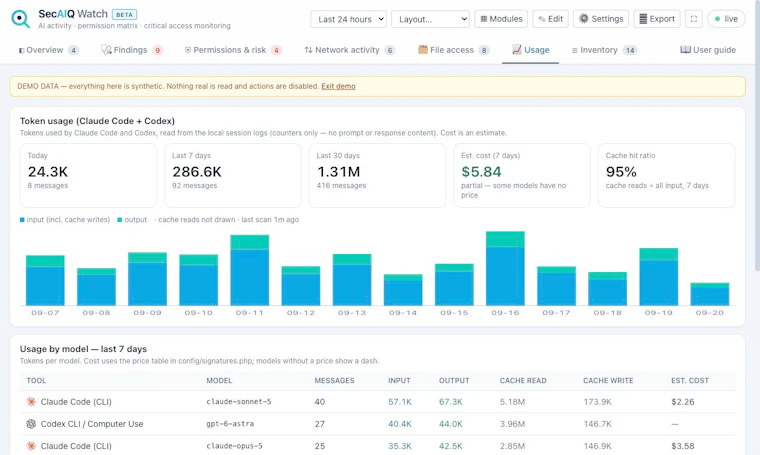Viewport: 760px width, 455px height.
Task: Open the Layout dropdown
Action: 430,19
